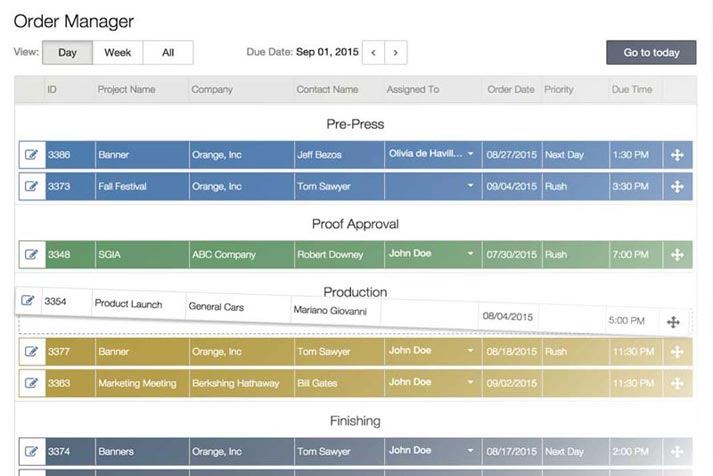Click edit icon for order 3373
Viewport: 713px width, 476px height.
coord(31,186)
